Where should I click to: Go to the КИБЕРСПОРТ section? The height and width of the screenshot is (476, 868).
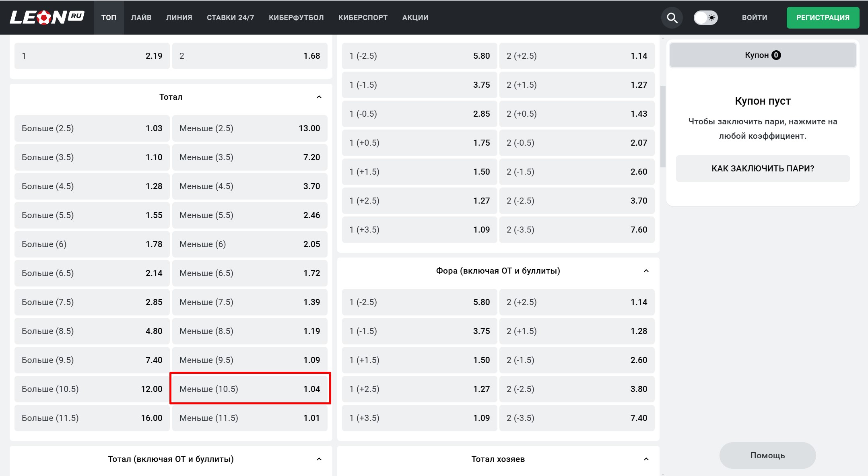pos(363,18)
